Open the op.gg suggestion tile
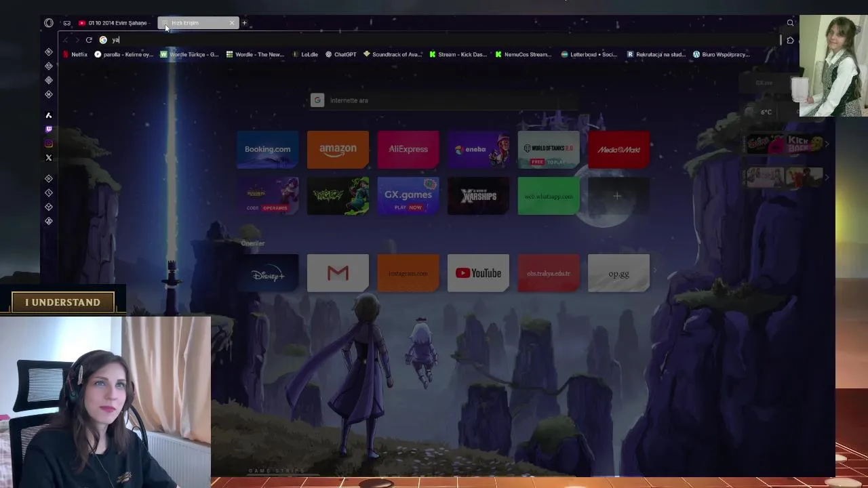 618,273
